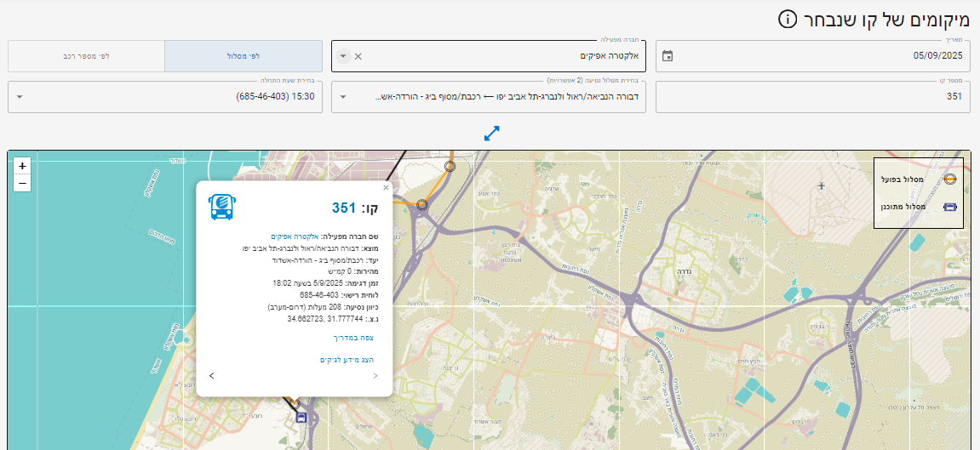Open the start time selection dropdown
Image resolution: width=980 pixels, height=450 pixels.
[x=20, y=97]
